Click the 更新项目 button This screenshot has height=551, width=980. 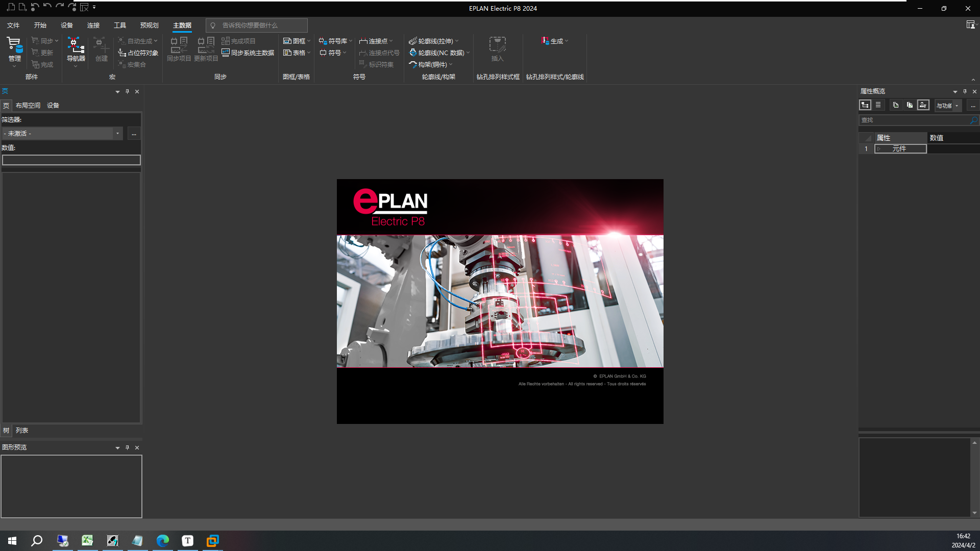pyautogui.click(x=206, y=49)
